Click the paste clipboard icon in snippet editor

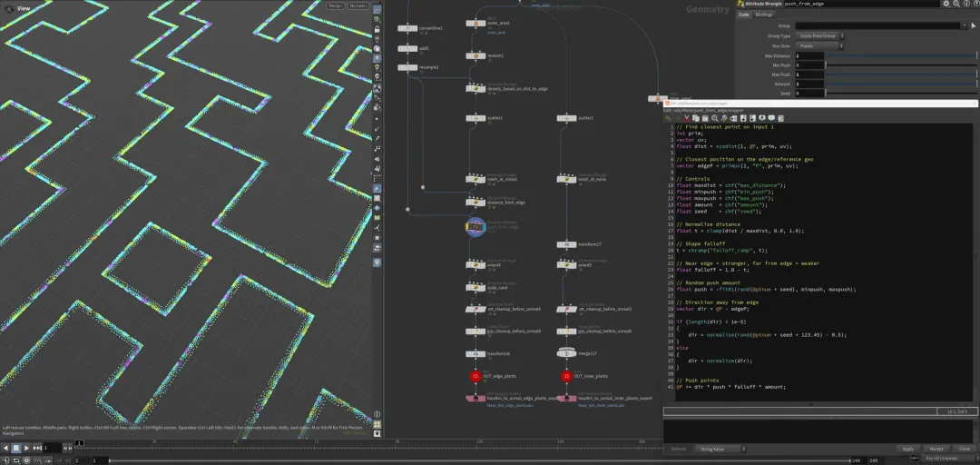click(705, 118)
